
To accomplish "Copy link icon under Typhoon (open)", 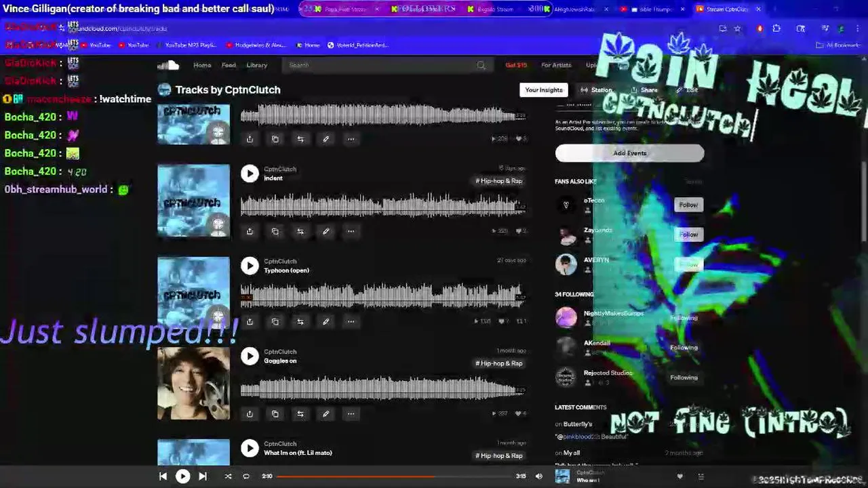I will coord(275,321).
